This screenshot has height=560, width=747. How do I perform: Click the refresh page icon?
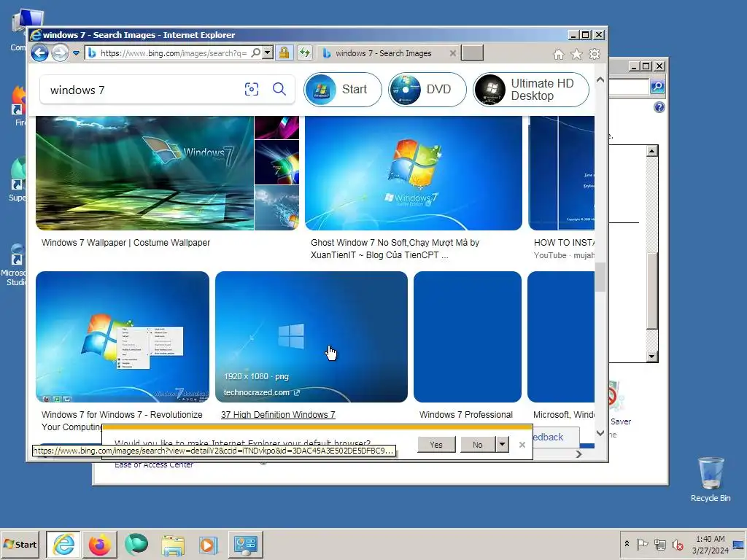click(305, 52)
